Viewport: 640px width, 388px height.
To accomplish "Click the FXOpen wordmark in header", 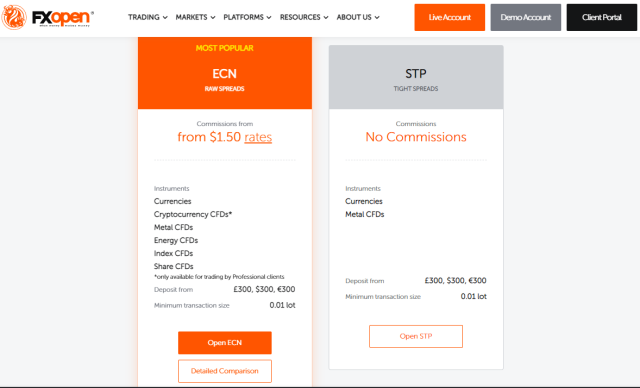I will 63,18.
